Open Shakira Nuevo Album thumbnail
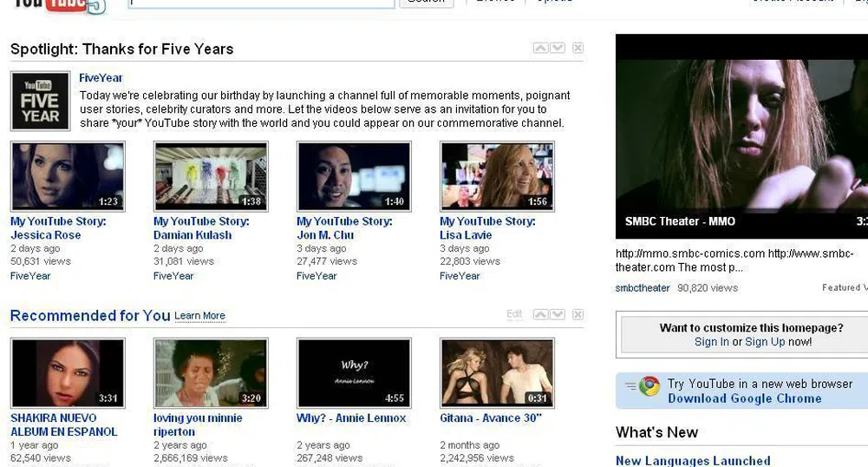The width and height of the screenshot is (868, 467). click(x=68, y=373)
